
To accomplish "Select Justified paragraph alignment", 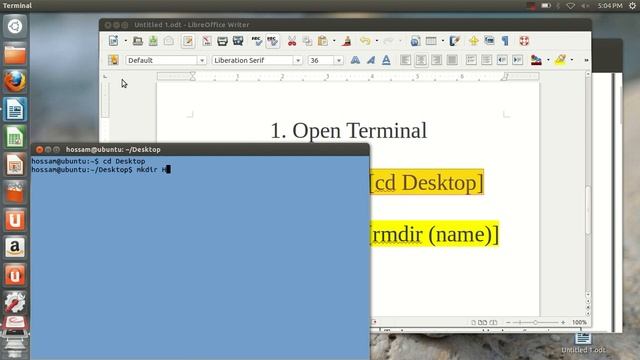I will 452,60.
